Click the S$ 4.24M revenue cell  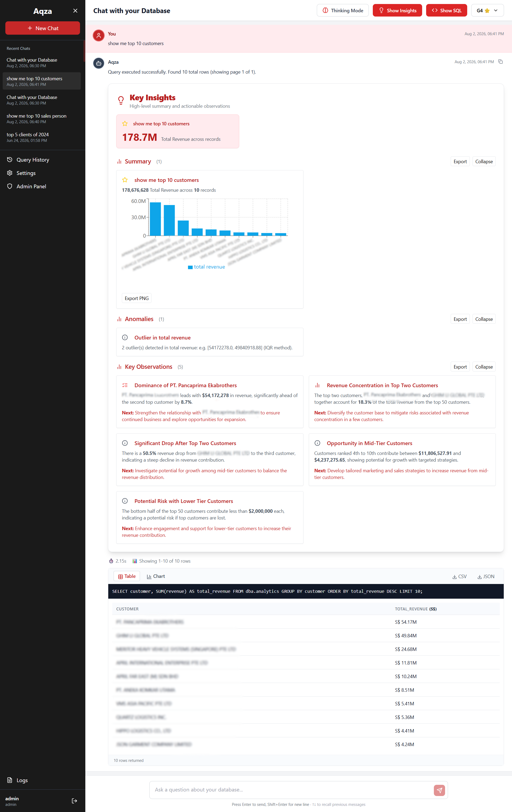coord(405,744)
